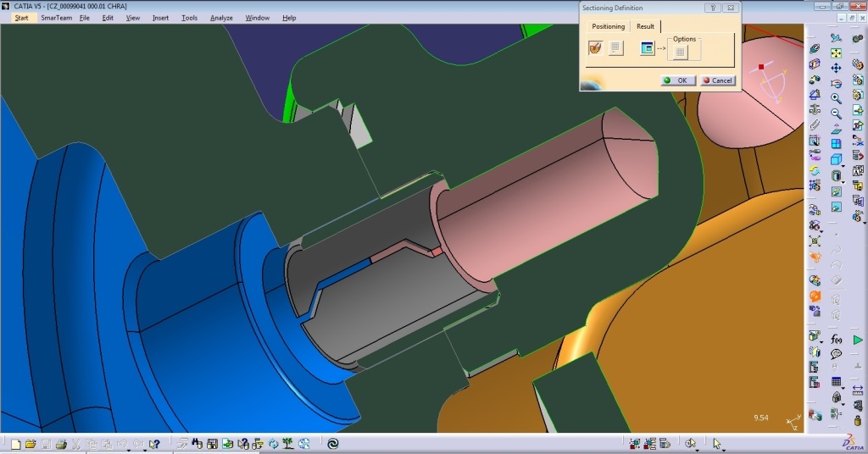This screenshot has height=454, width=868.
Task: Open the Start menu in menu bar
Action: 21,18
